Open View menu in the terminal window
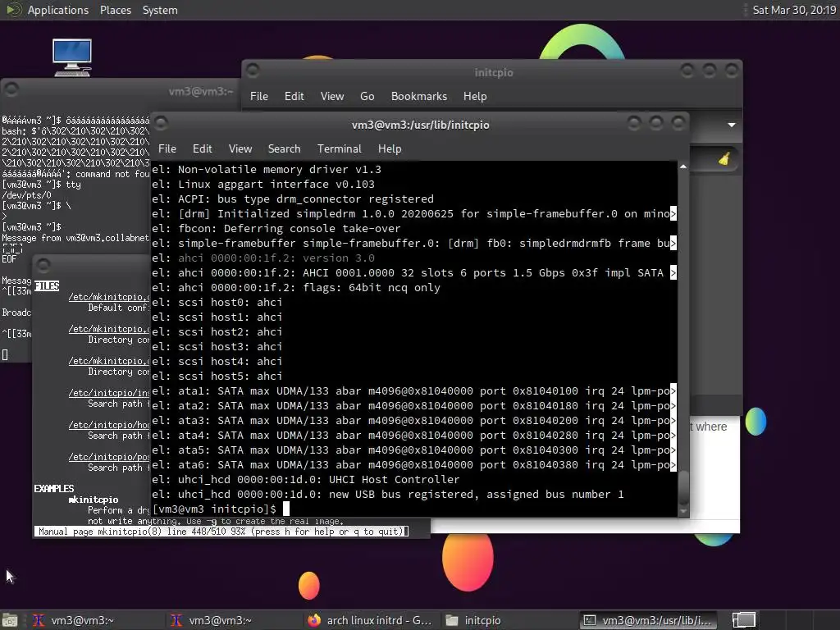840x630 pixels. 240,149
